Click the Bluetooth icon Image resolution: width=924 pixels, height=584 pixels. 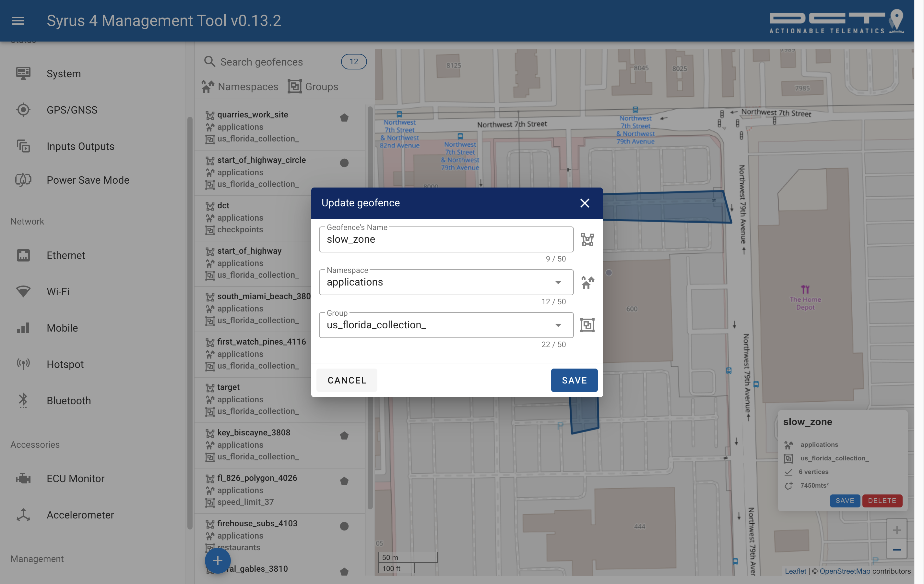(x=23, y=400)
